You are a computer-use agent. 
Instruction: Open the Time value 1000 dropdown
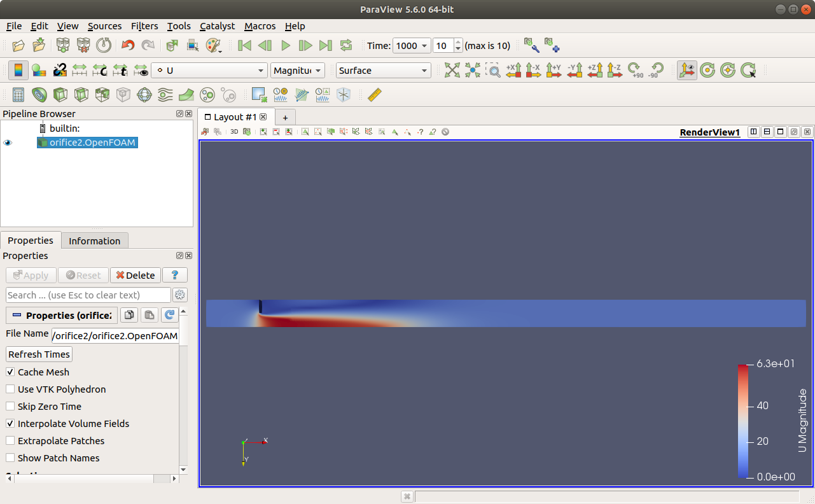[412, 46]
